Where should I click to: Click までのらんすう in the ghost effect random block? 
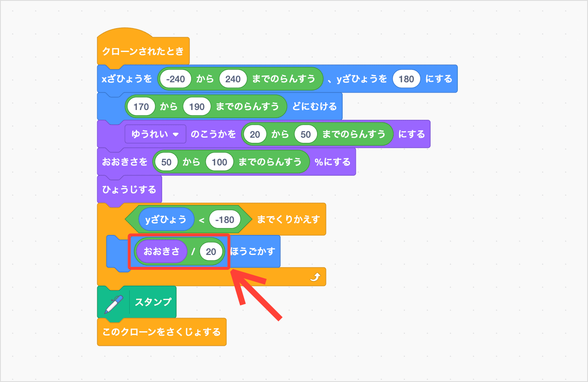pyautogui.click(x=353, y=134)
